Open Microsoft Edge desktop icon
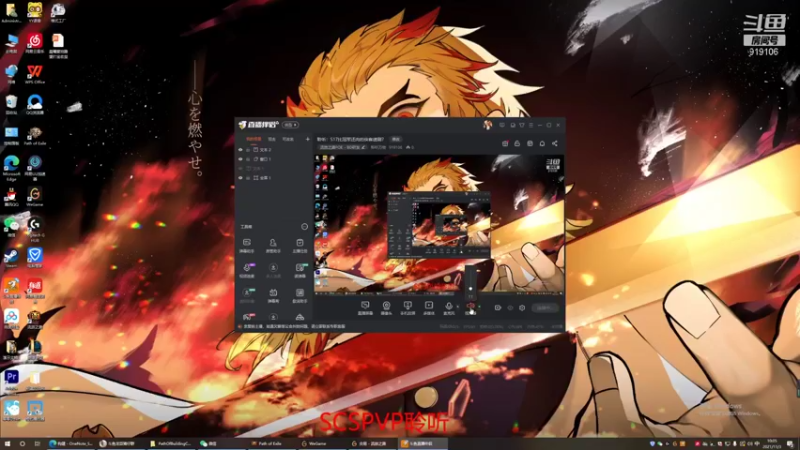The image size is (800, 450). (11, 166)
